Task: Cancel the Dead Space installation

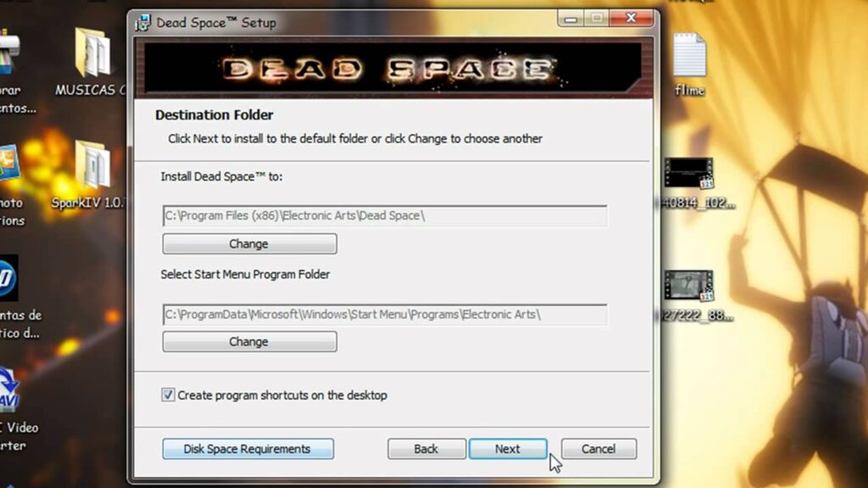Action: point(598,449)
